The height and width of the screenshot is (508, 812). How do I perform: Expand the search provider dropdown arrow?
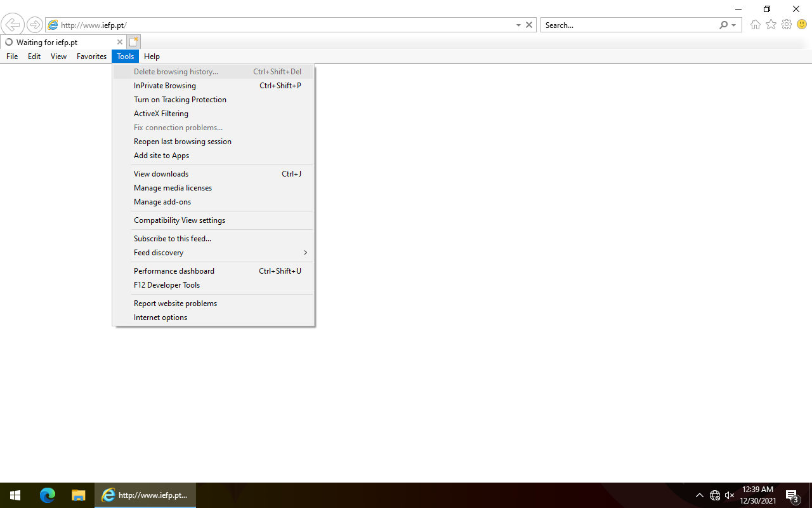point(734,25)
